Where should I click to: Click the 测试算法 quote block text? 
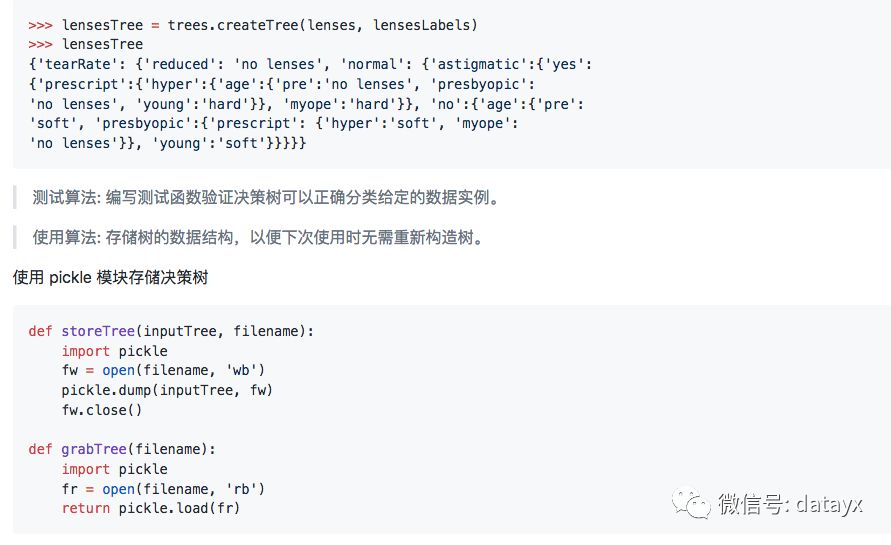[x=268, y=198]
